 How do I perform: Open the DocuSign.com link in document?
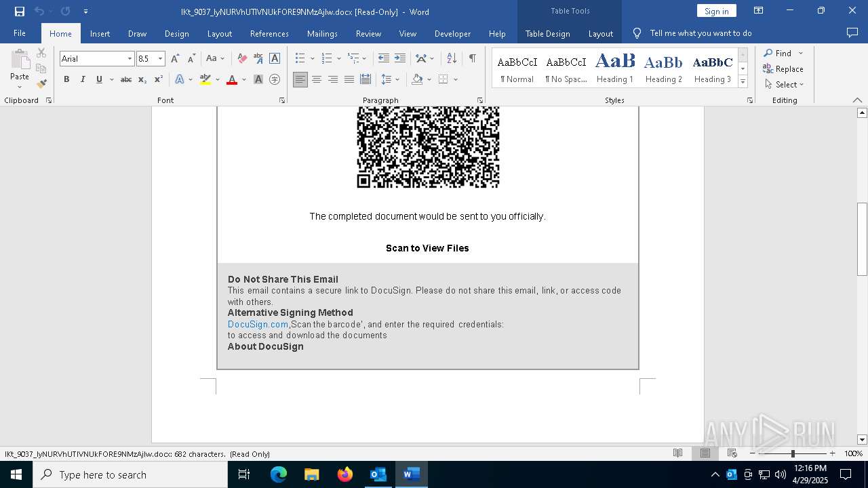258,324
